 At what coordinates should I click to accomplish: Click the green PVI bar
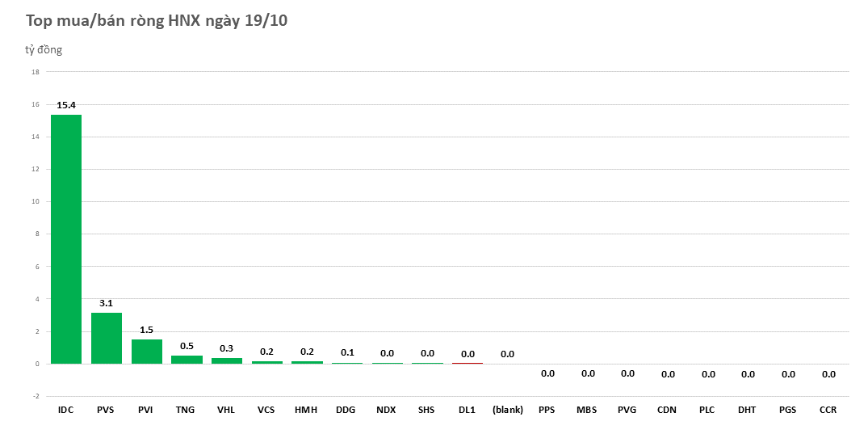click(x=146, y=352)
